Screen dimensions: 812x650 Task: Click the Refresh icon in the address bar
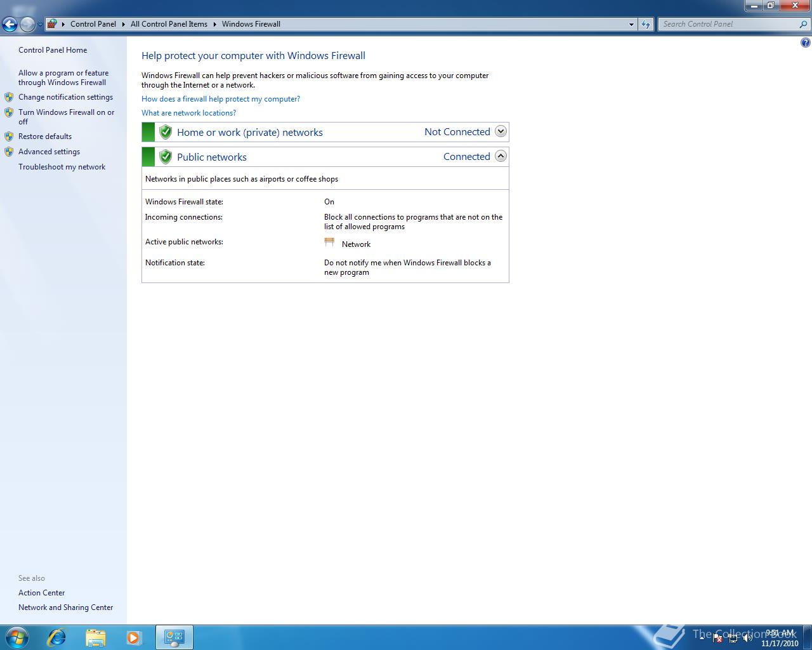coord(646,24)
